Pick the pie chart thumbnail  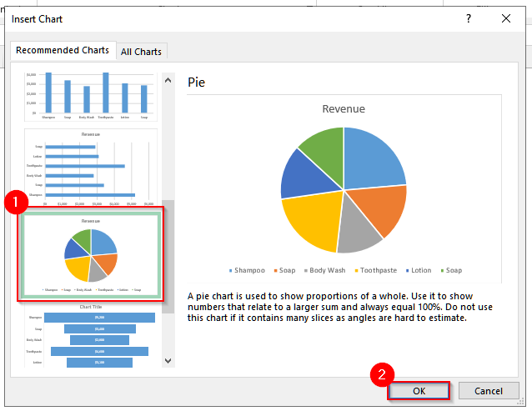(x=91, y=256)
